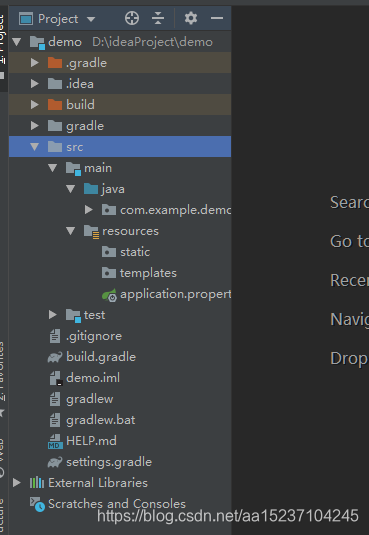The width and height of the screenshot is (369, 535).
Task: Select the orange .gradle folder icon
Action: coord(55,63)
